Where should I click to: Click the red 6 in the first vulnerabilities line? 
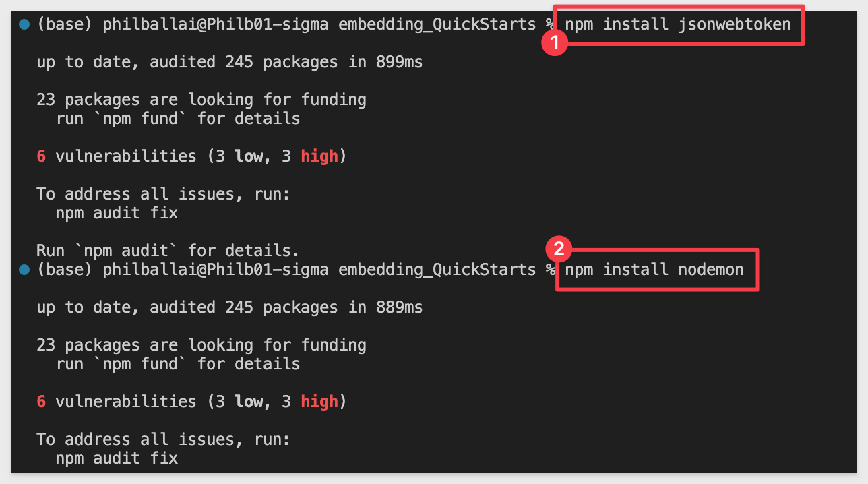tap(41, 156)
